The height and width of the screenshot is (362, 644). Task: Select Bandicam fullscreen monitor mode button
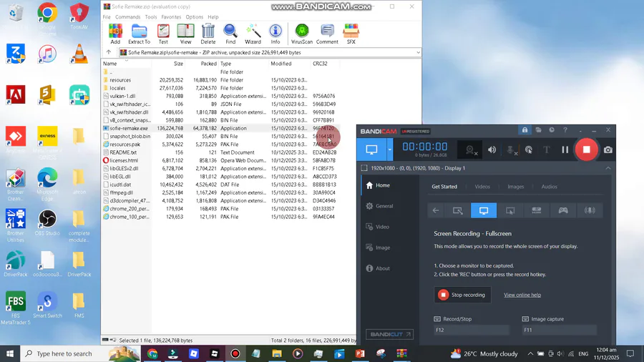tap(371, 150)
